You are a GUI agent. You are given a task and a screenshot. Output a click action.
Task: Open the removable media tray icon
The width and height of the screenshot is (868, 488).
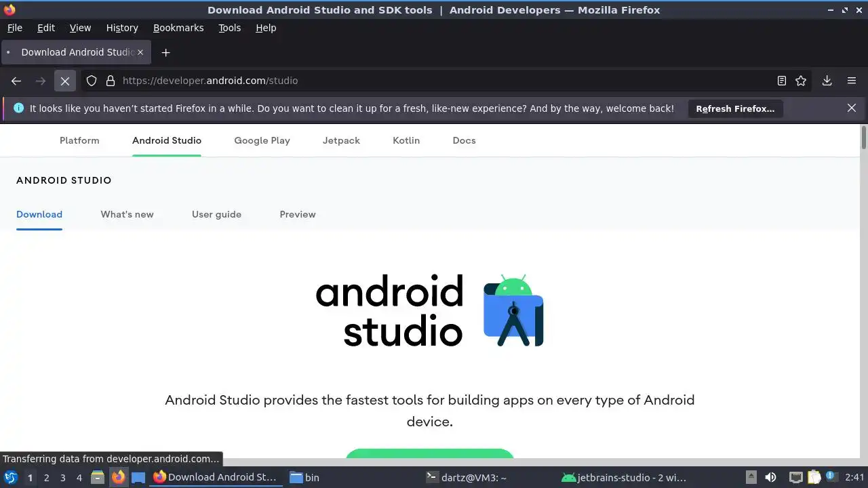pos(751,477)
